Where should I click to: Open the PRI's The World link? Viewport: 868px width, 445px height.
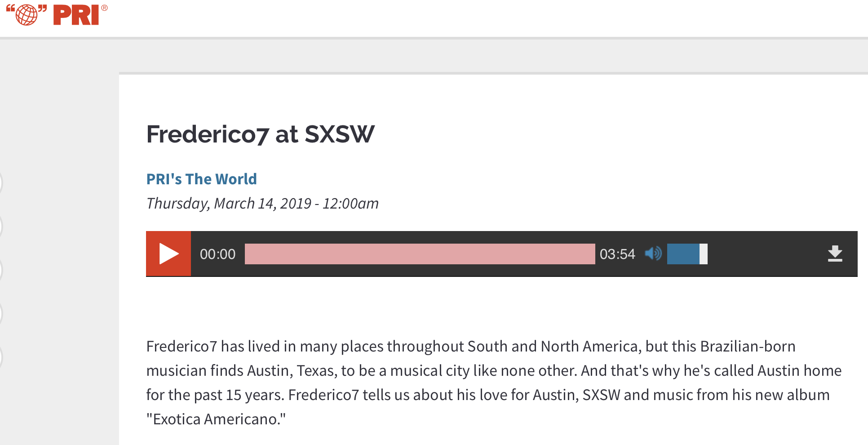(x=201, y=179)
